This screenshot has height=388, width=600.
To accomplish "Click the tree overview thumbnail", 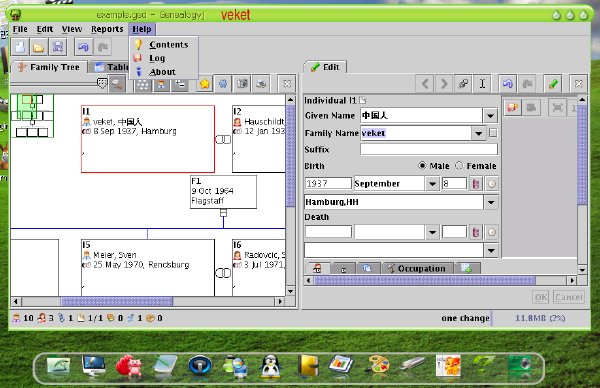I will click(32, 116).
